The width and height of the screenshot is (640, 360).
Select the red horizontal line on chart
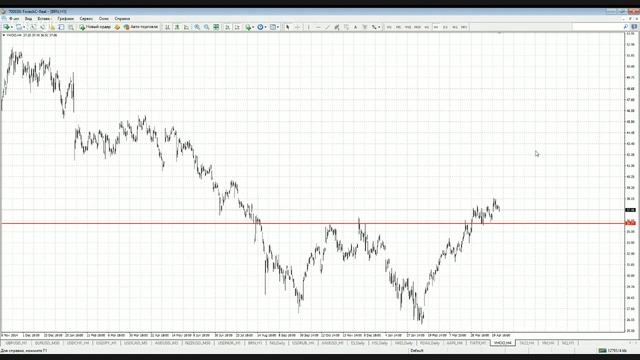tap(312, 223)
